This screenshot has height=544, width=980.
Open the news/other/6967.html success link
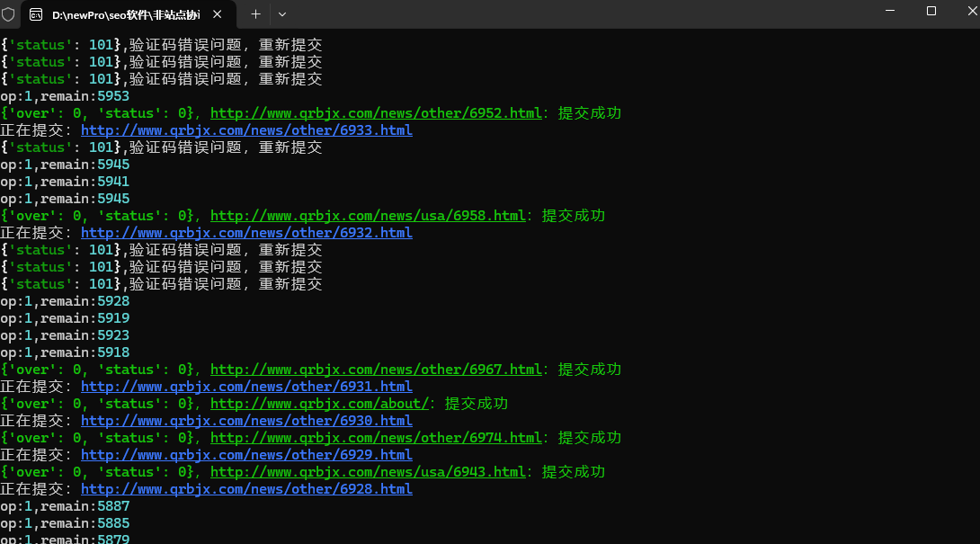376,370
